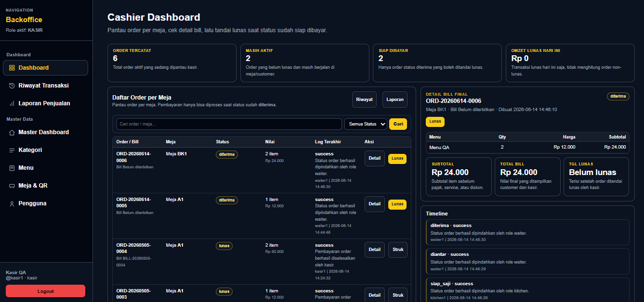This screenshot has height=302, width=644.
Task: Open Detail for order ORD-20260505-0004
Action: (x=375, y=250)
